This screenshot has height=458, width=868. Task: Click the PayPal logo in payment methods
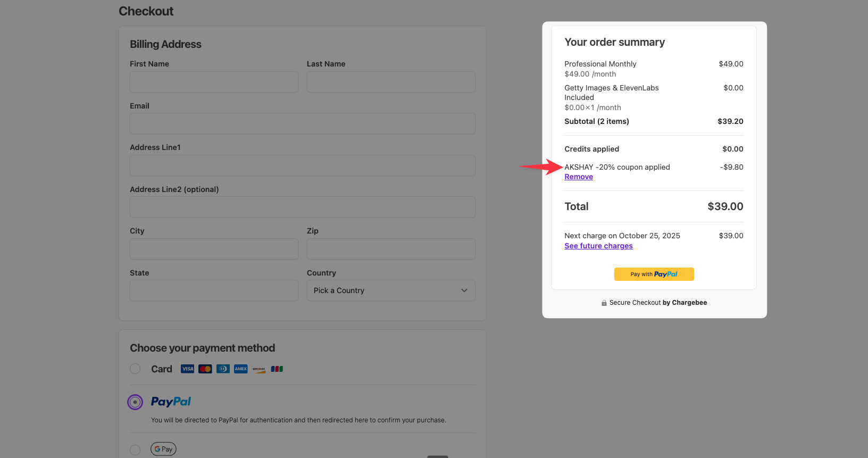point(171,402)
